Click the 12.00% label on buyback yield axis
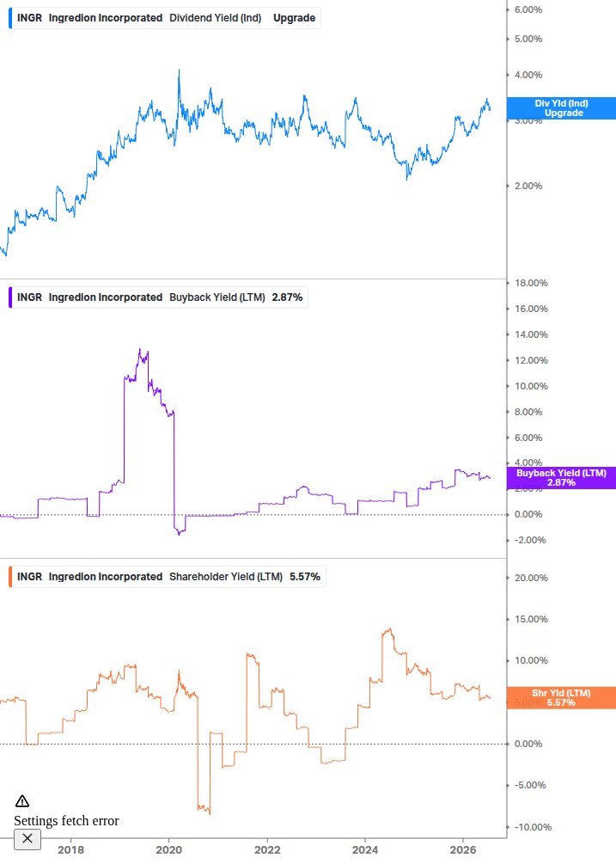The width and height of the screenshot is (616, 864). 531,360
